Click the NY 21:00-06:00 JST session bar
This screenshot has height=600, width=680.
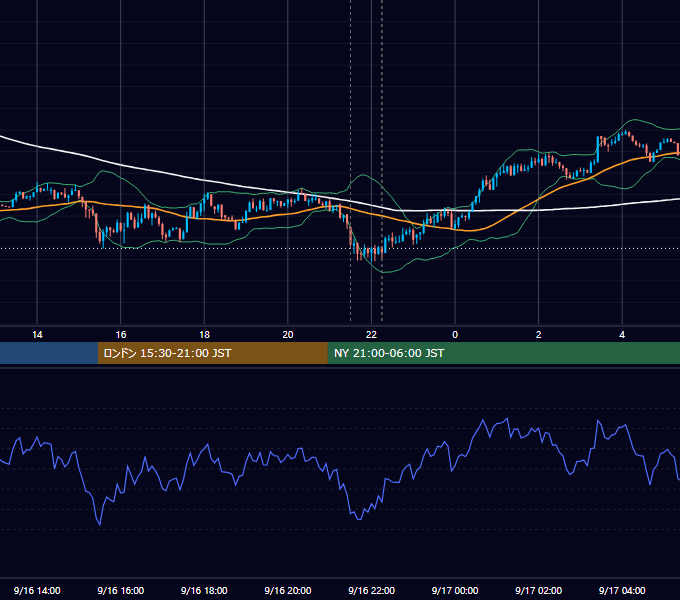tap(503, 353)
